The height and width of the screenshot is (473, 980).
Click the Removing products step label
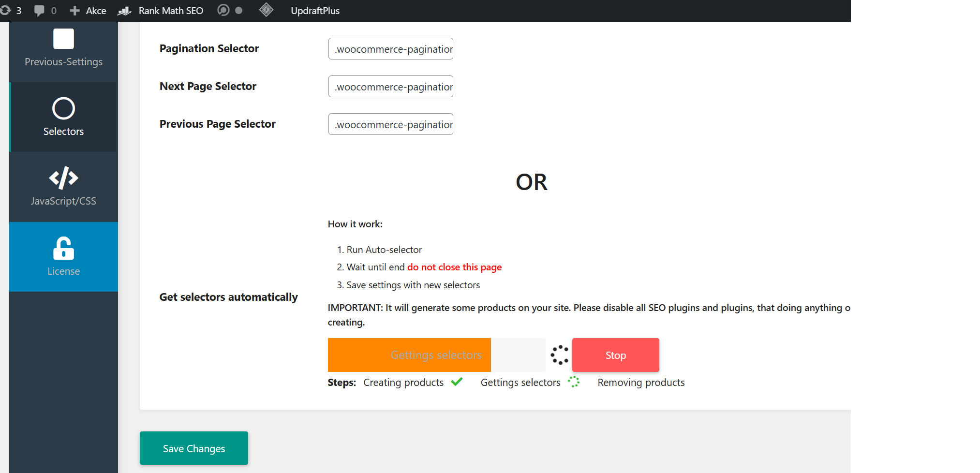641,383
